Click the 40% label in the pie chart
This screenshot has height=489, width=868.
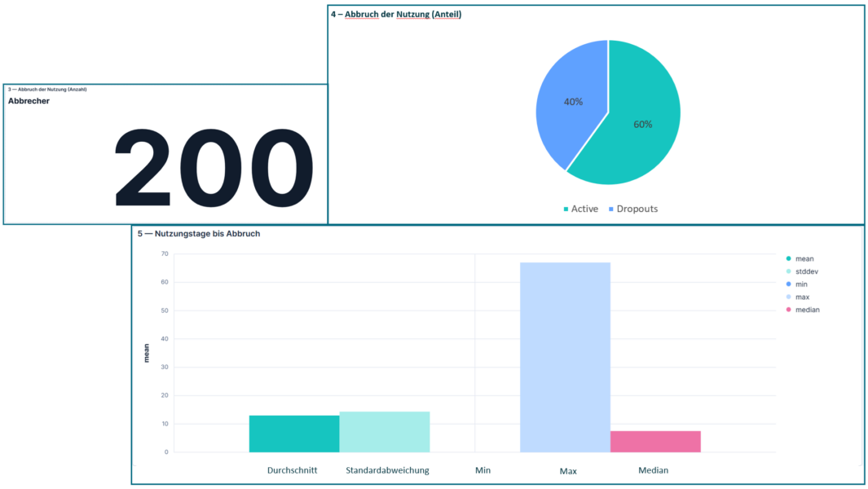pyautogui.click(x=573, y=102)
